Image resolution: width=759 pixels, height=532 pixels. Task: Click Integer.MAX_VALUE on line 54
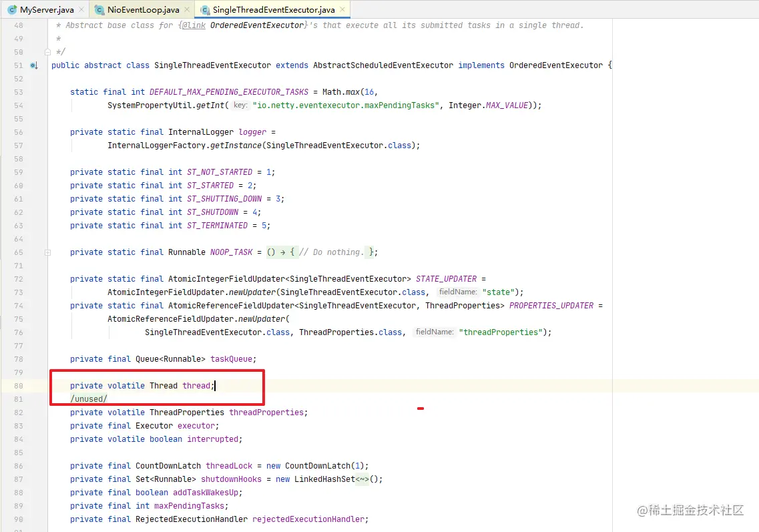point(488,105)
